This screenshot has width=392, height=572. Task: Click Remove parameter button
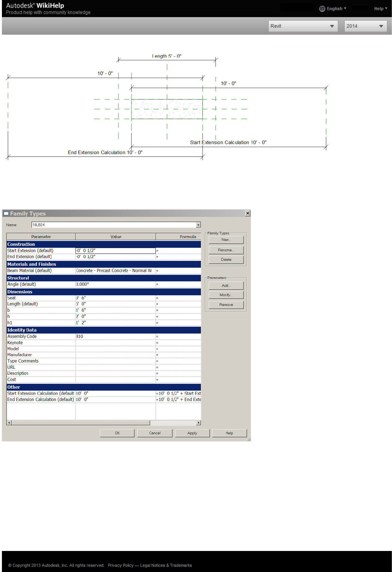(x=226, y=305)
